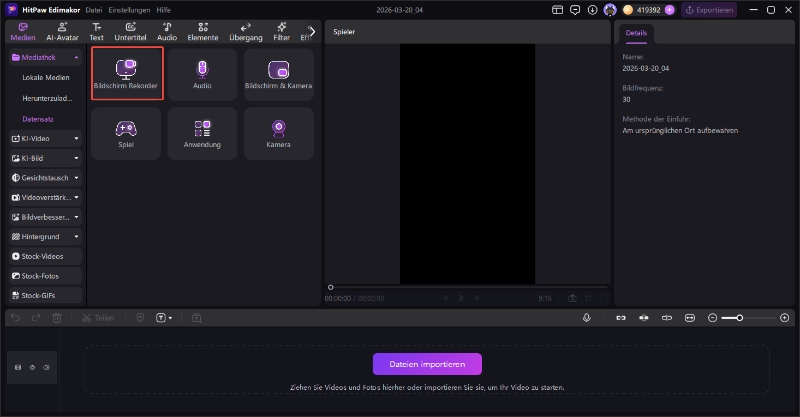Open the Anwendung recording option

click(202, 133)
